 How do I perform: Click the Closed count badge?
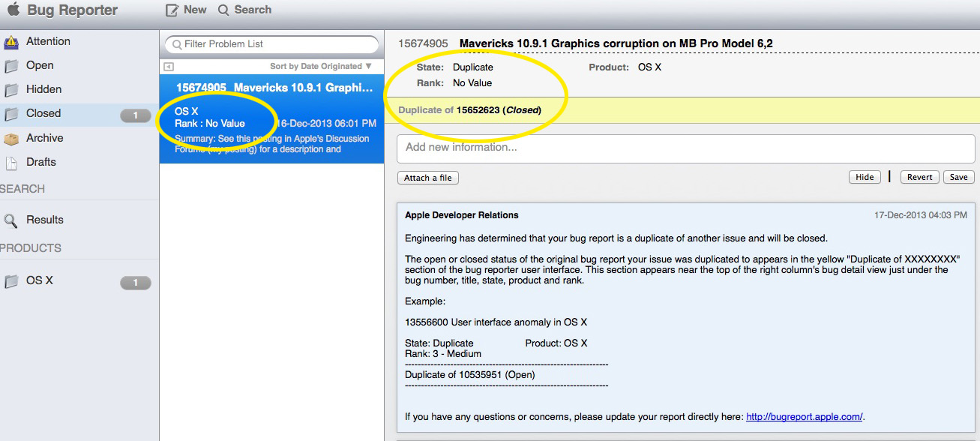(136, 115)
